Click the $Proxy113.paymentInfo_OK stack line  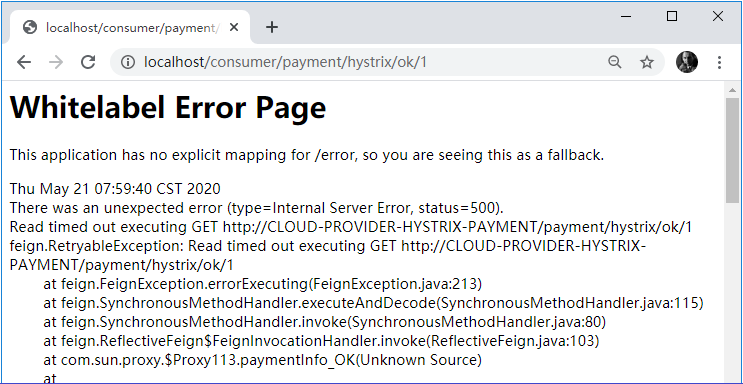(x=263, y=360)
